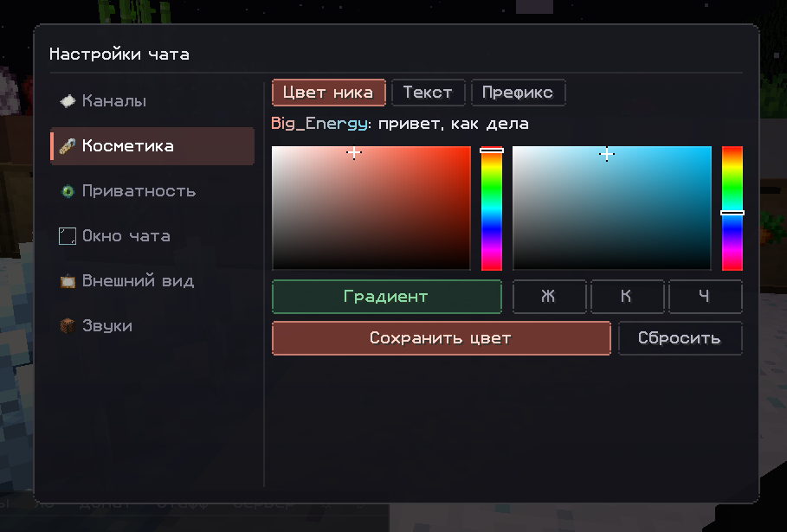
Task: Toggle italic style with the К button
Action: [628, 297]
